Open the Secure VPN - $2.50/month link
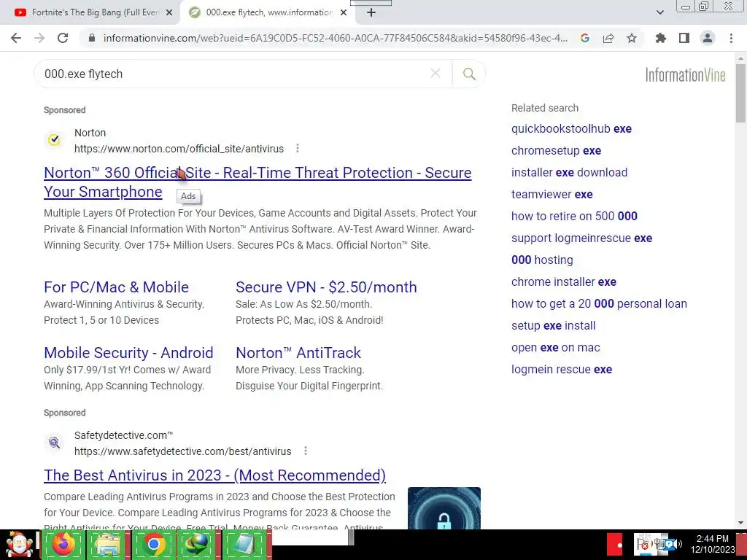 [326, 287]
